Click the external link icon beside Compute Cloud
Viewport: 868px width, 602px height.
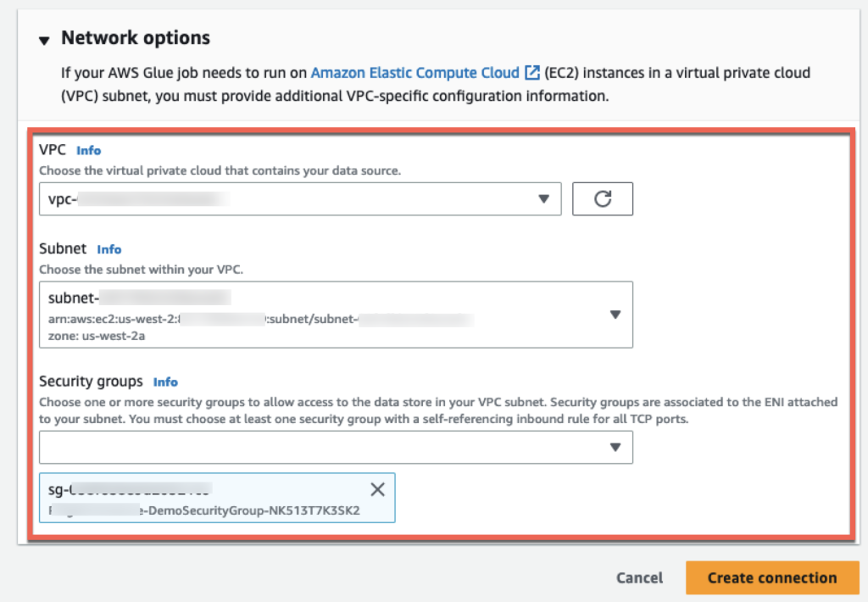pos(532,73)
